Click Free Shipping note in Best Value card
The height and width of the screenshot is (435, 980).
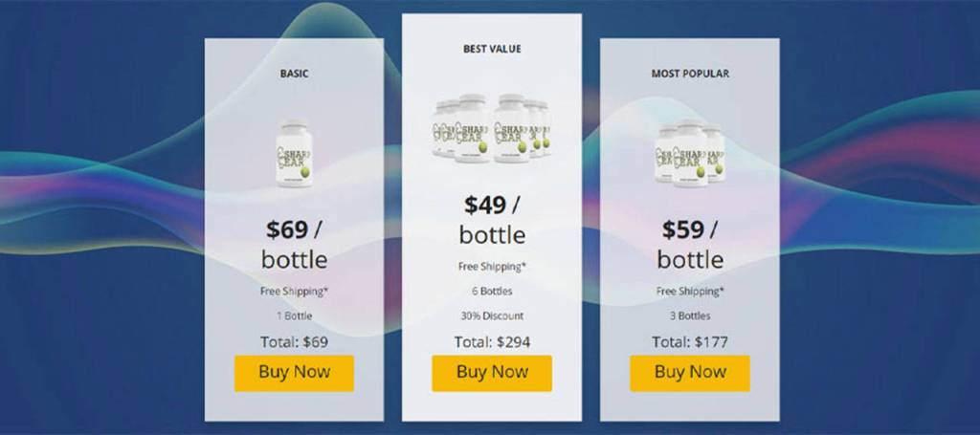pos(491,266)
